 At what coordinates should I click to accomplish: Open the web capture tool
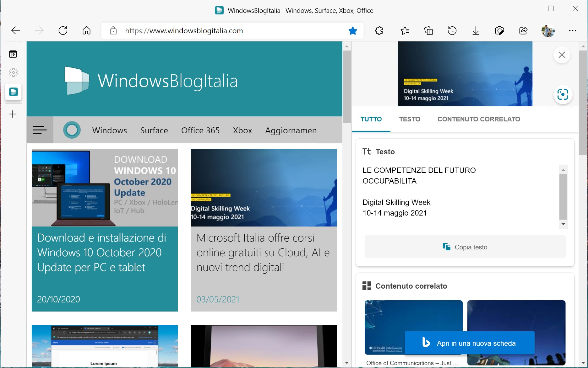[499, 31]
